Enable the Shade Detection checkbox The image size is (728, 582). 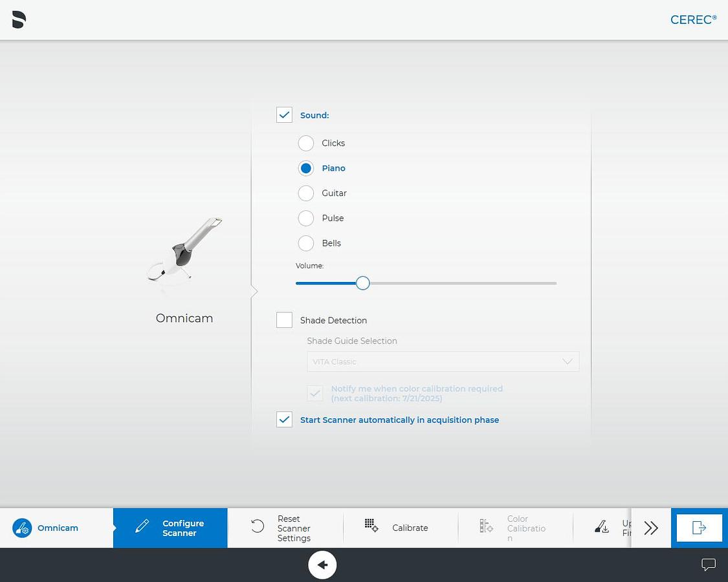pos(284,320)
